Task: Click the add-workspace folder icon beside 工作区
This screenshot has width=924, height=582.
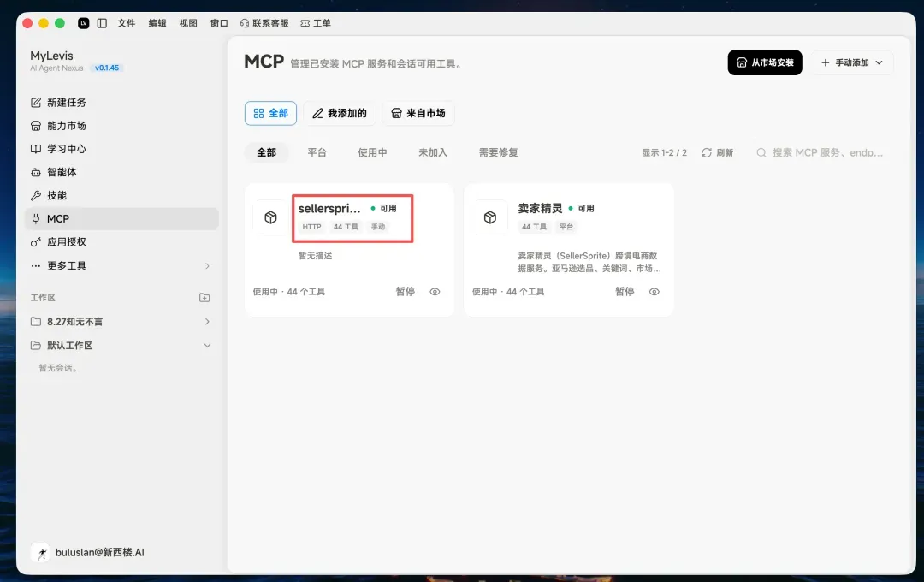Action: click(x=204, y=298)
